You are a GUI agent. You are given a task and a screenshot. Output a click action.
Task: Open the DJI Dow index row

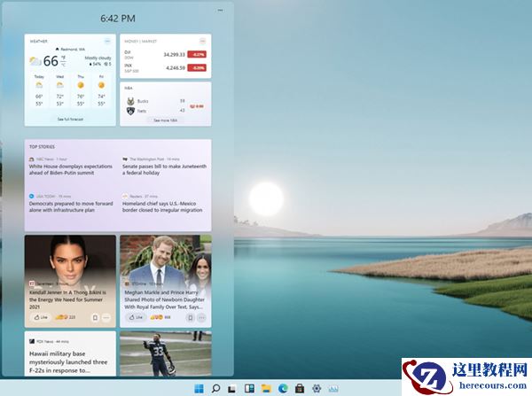[165, 55]
